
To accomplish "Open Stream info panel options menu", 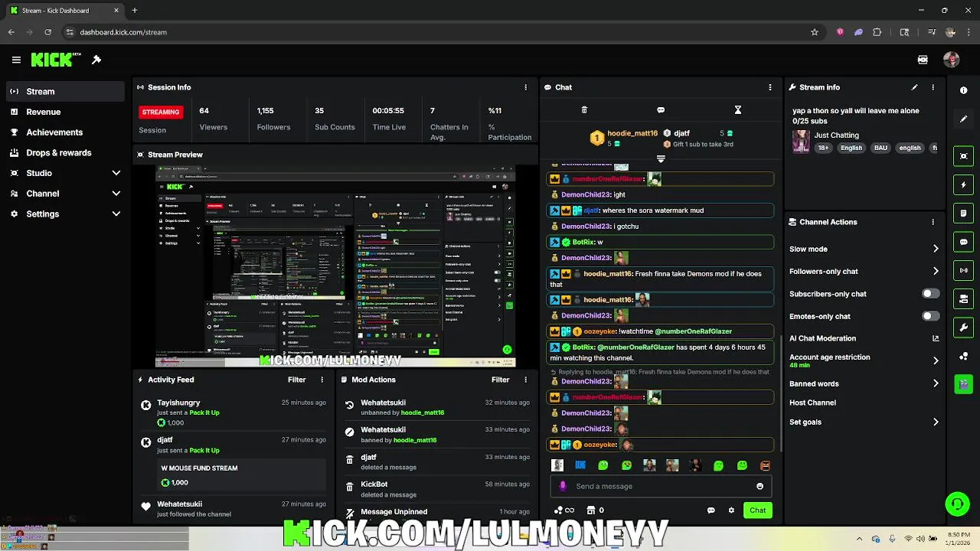I will tap(933, 87).
